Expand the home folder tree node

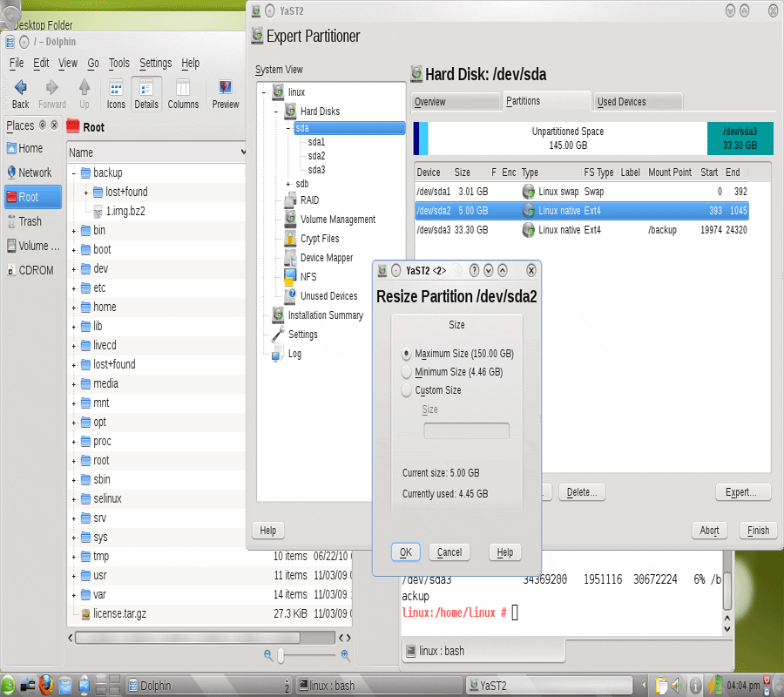pyautogui.click(x=73, y=308)
